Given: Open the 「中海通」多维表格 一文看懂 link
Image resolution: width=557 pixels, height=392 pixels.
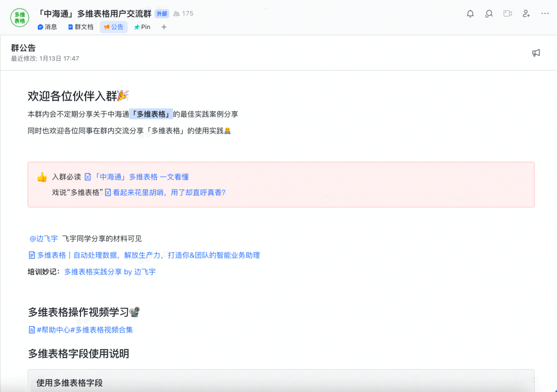Looking at the screenshot, I should pos(137,177).
